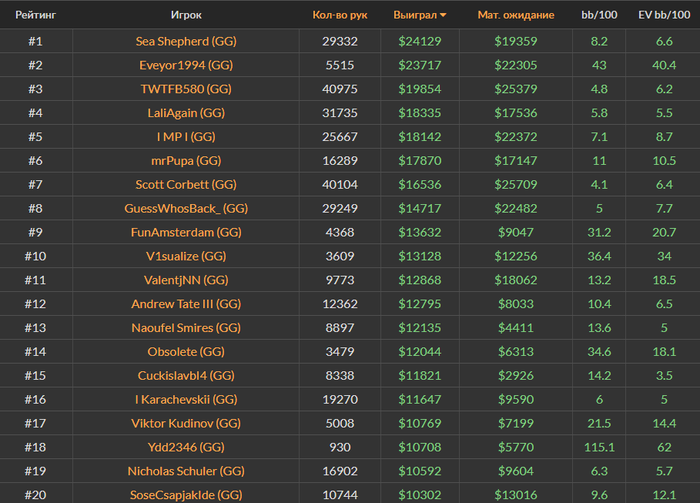Image resolution: width=700 pixels, height=503 pixels.
Task: Select Nicholas Schuler (GG) player link
Action: tap(185, 470)
